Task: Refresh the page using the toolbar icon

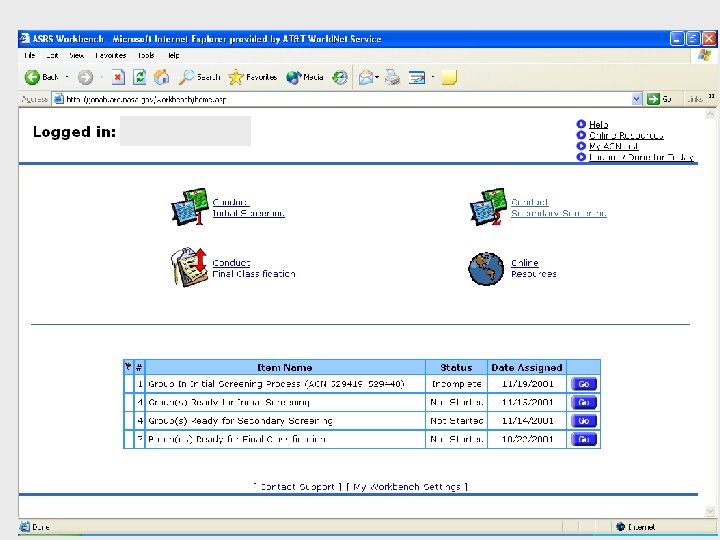Action: (140, 77)
